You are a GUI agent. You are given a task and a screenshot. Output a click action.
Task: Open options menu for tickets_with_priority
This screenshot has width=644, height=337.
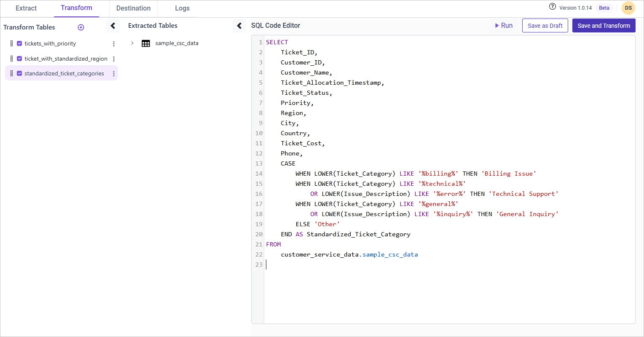[x=114, y=44]
